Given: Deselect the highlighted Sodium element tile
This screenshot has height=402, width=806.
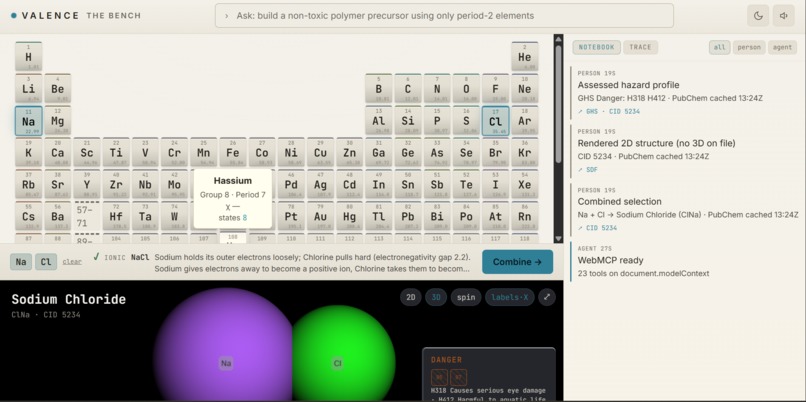Looking at the screenshot, I should [28, 121].
